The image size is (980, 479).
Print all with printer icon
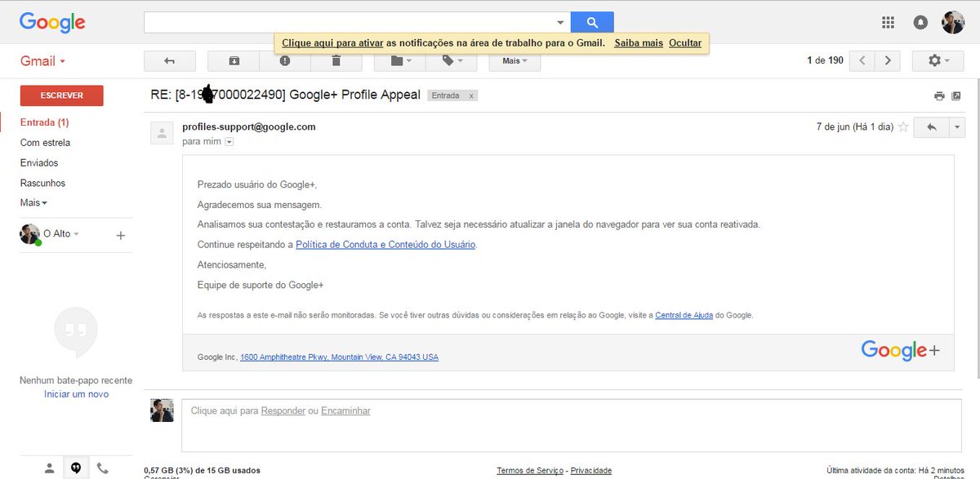[939, 96]
